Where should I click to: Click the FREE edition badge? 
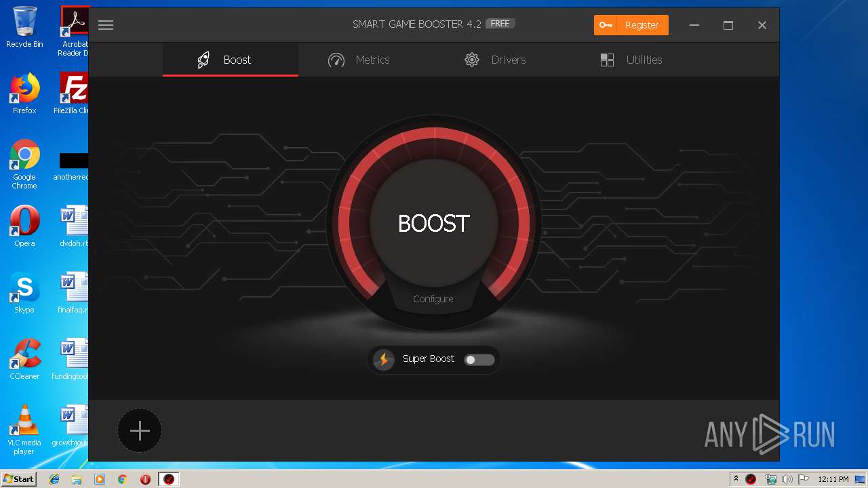pyautogui.click(x=500, y=24)
